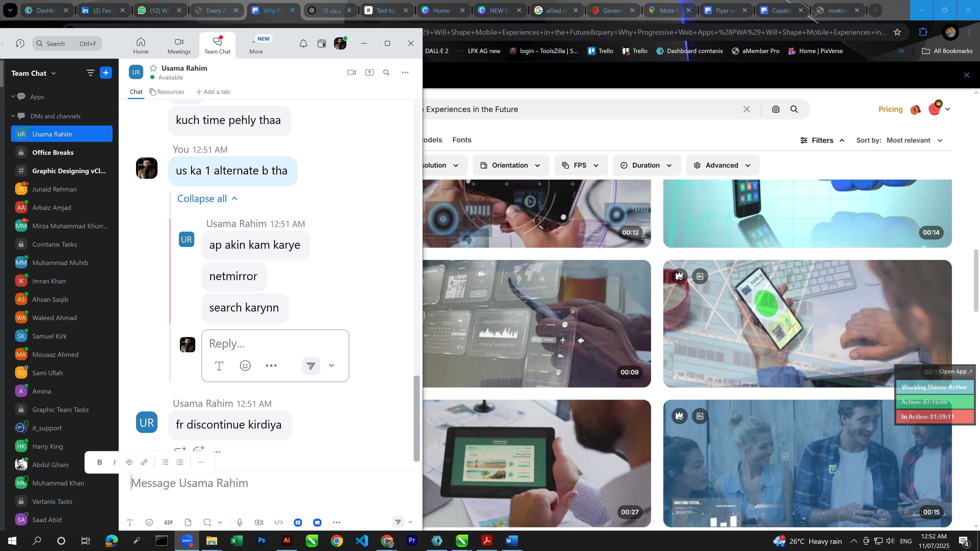Expand Orientation filter dropdown
The width and height of the screenshot is (980, 551).
point(510,165)
